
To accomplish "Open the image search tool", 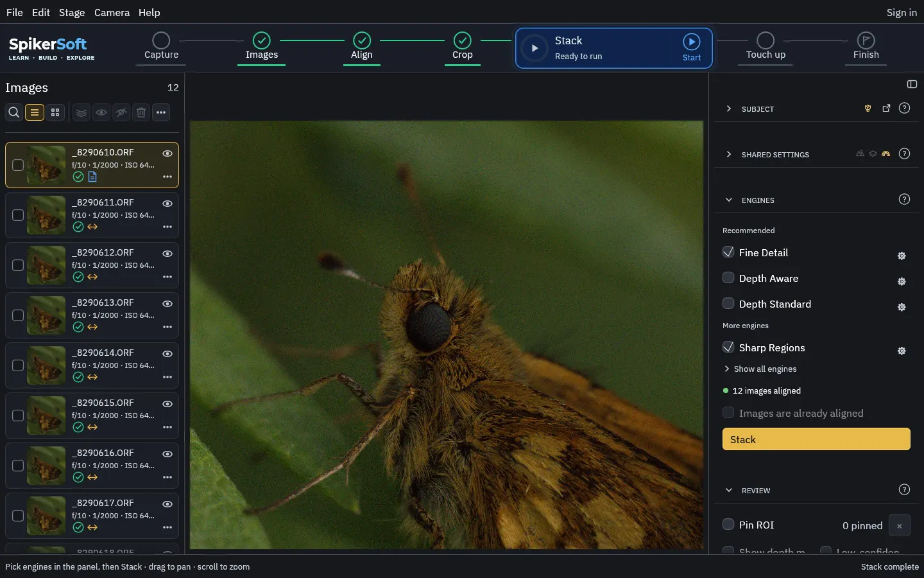I will (x=13, y=112).
